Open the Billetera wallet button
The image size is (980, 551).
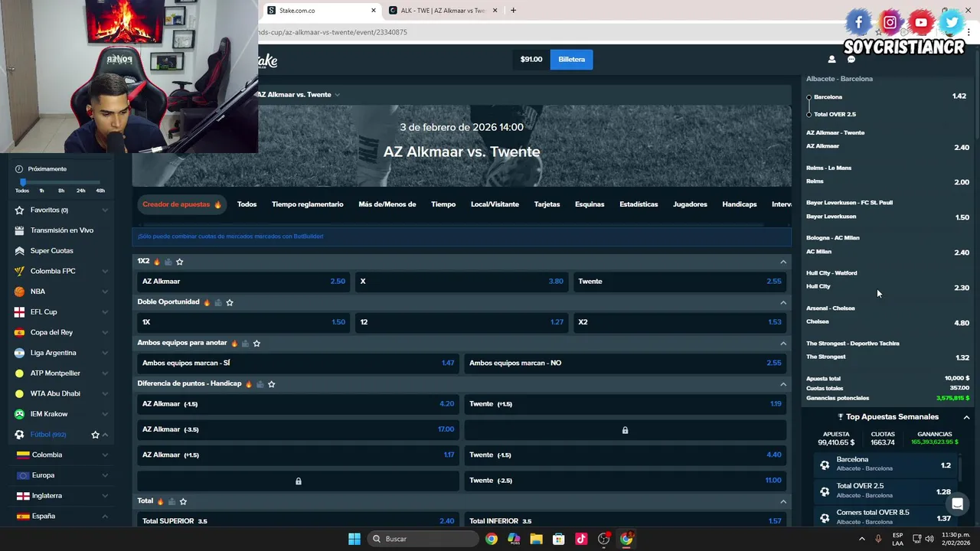click(x=571, y=59)
